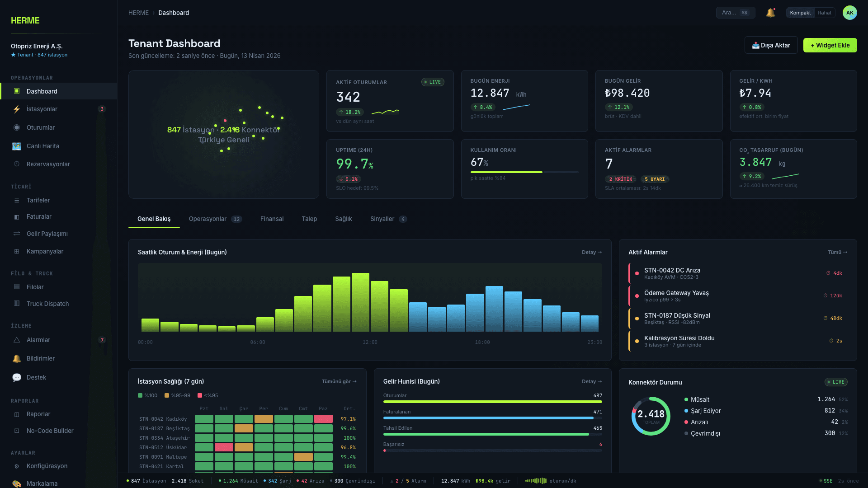Image resolution: width=868 pixels, height=488 pixels.
Task: Click the Alarmlar triangle icon
Action: click(x=17, y=340)
